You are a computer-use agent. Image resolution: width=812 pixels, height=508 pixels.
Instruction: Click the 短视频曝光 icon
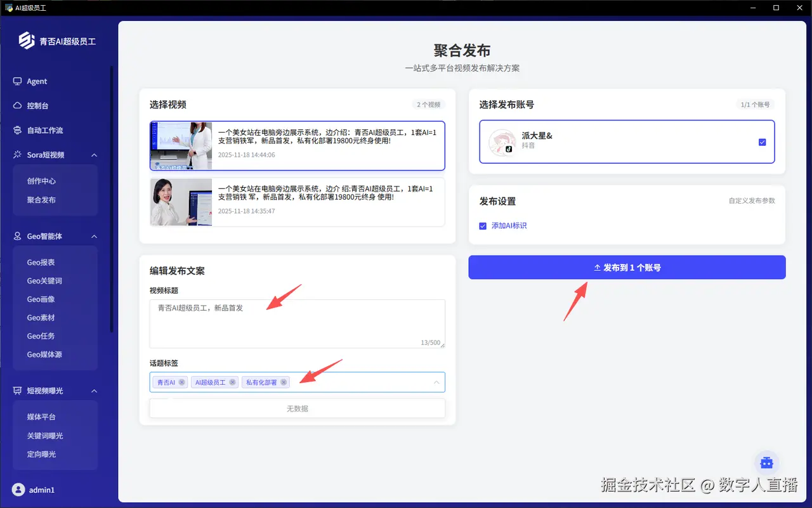(18, 391)
